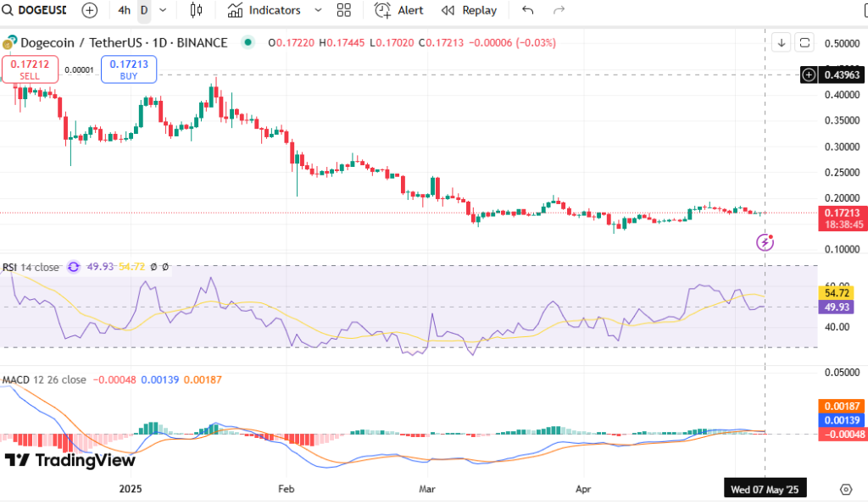The width and height of the screenshot is (868, 504).
Task: Click the MACD 12 26 close legend
Action: pos(44,380)
